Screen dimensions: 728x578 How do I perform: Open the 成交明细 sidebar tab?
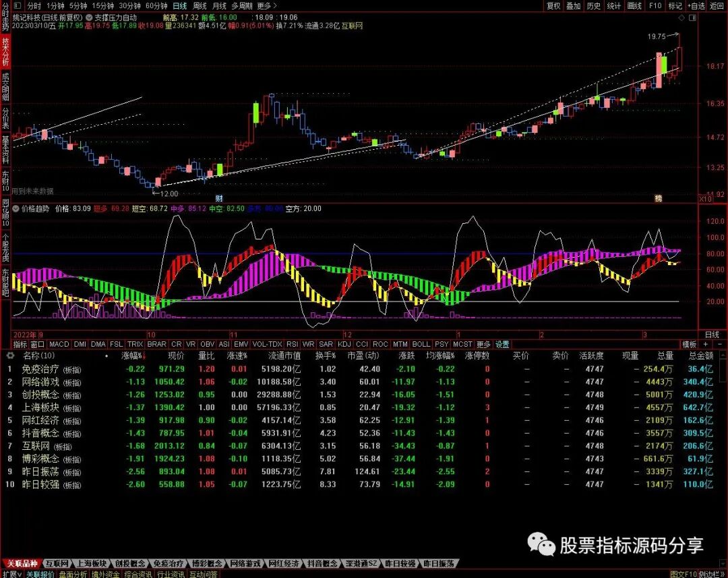5,86
